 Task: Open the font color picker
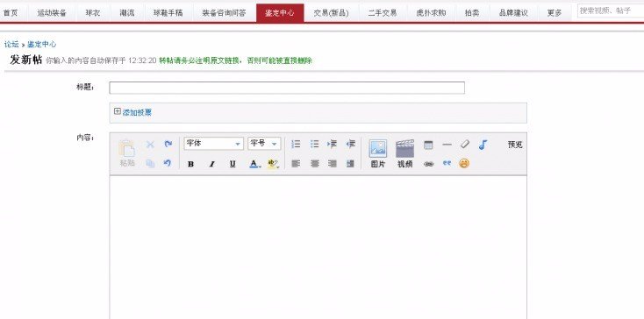254,164
